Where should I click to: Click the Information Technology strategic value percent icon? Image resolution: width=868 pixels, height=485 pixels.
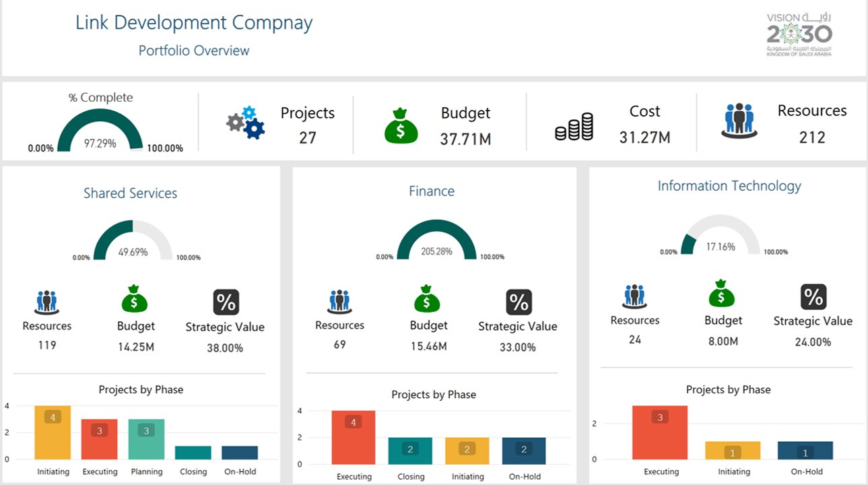click(x=813, y=297)
